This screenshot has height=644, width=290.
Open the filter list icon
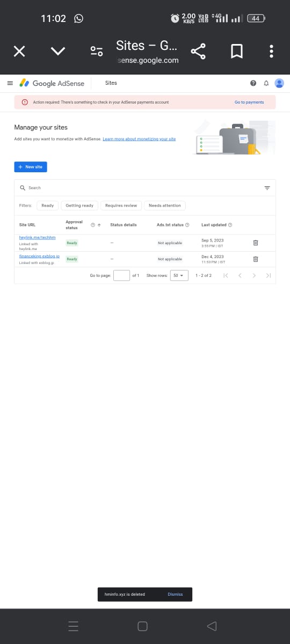coord(267,188)
